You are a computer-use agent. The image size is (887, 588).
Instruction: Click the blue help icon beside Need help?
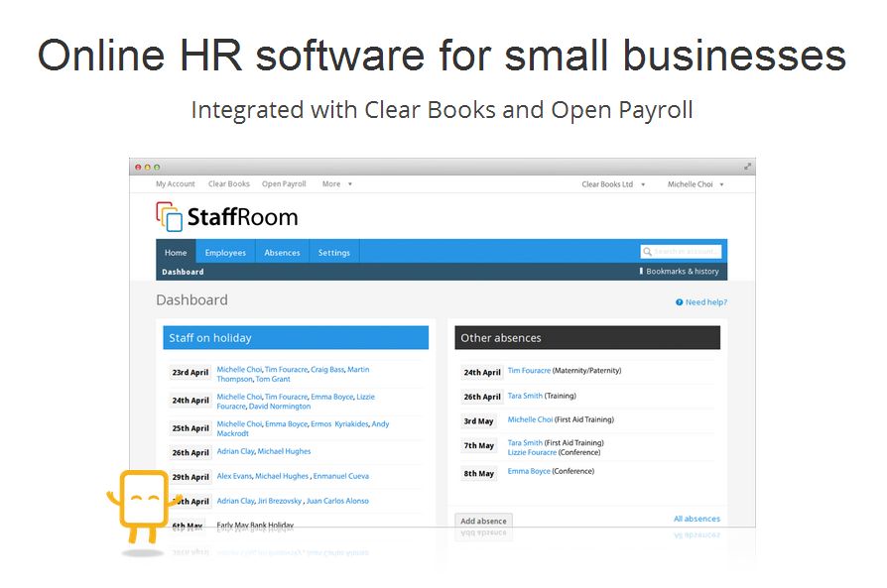[x=679, y=302]
